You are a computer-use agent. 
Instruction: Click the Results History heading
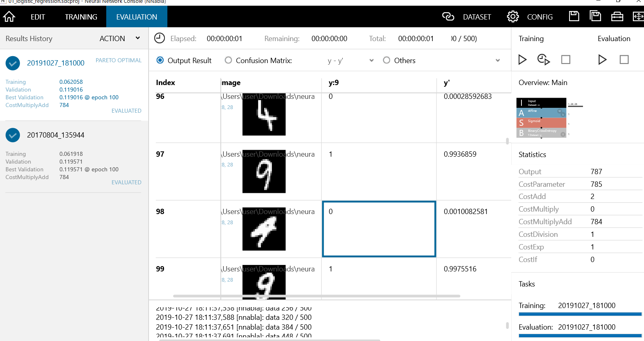click(29, 39)
